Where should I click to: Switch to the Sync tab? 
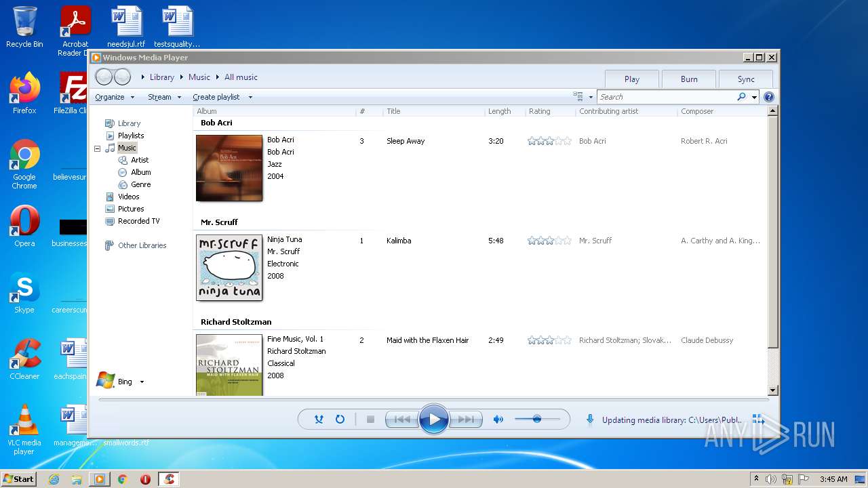746,79
